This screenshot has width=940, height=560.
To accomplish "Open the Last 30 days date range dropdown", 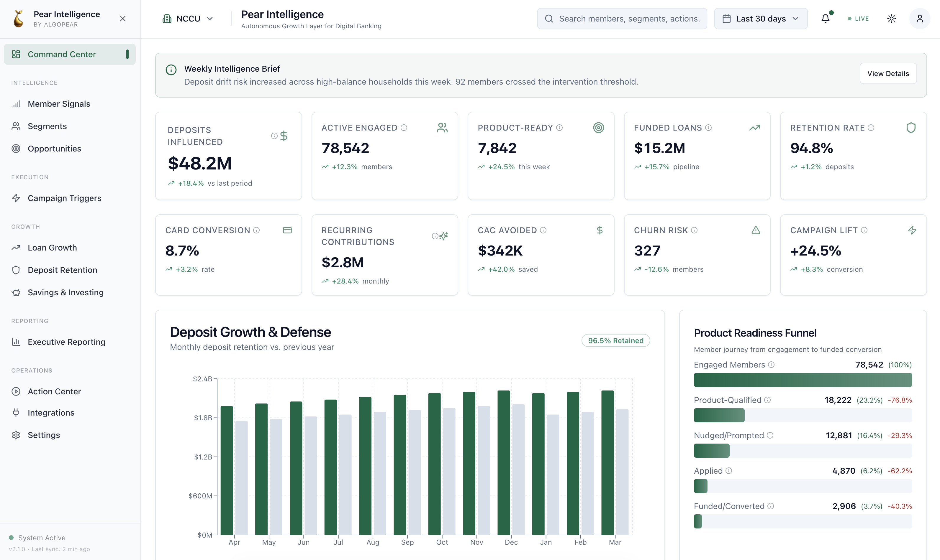I will pyautogui.click(x=761, y=19).
